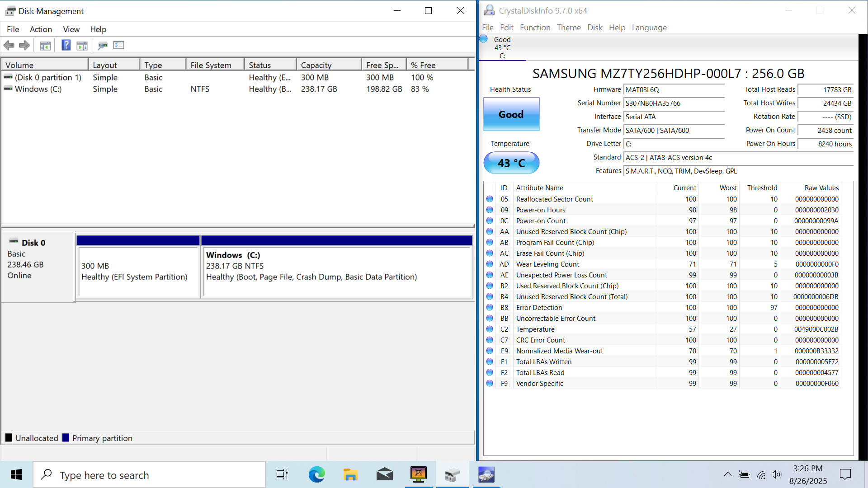Click status orb for Wear Leveling Count

[x=490, y=264]
